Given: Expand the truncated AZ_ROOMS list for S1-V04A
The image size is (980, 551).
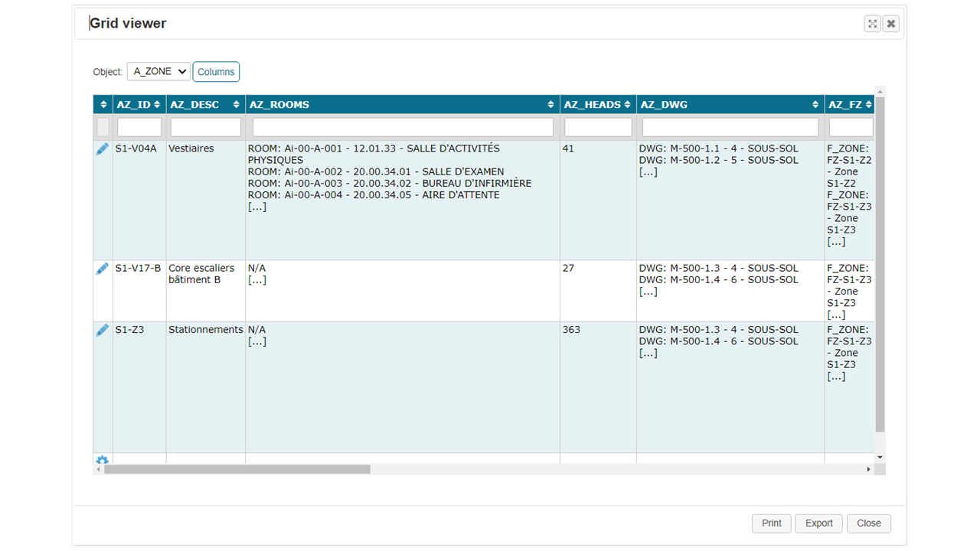Looking at the screenshot, I should pos(257,207).
